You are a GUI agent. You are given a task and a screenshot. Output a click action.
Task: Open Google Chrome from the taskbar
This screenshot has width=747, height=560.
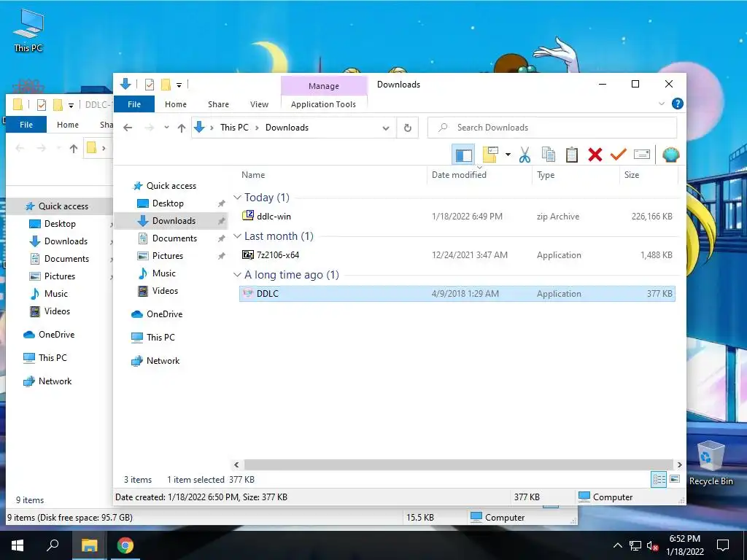click(125, 545)
